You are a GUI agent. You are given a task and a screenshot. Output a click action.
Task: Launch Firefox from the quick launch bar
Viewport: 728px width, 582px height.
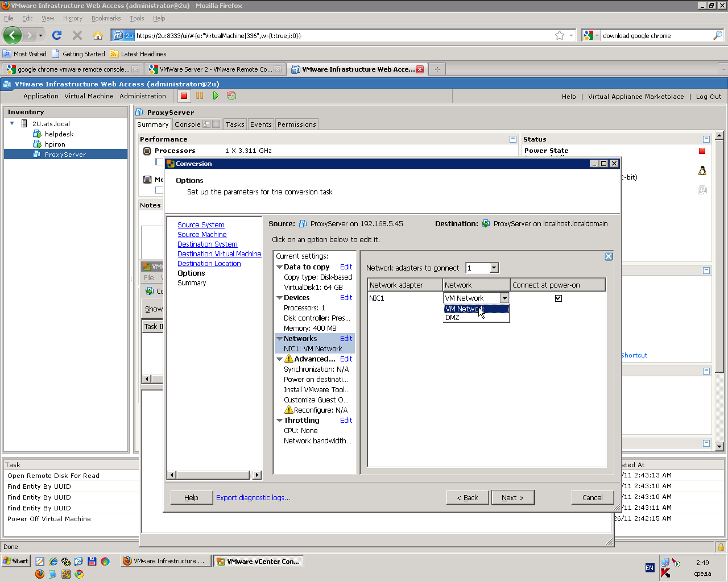pyautogui.click(x=39, y=574)
